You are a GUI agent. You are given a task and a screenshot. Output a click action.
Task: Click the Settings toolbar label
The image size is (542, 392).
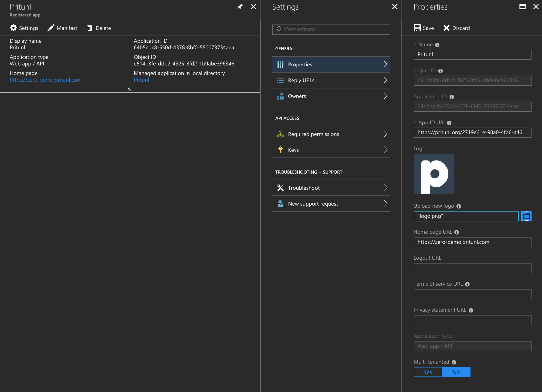click(29, 28)
